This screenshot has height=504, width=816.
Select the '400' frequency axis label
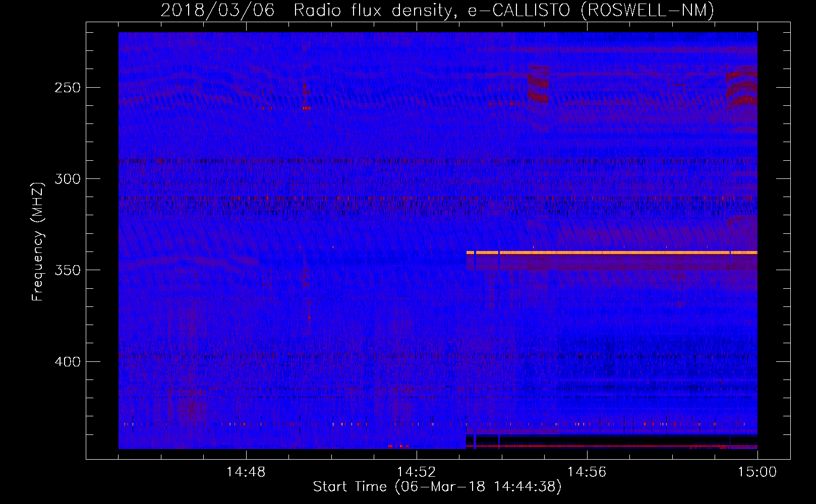68,362
